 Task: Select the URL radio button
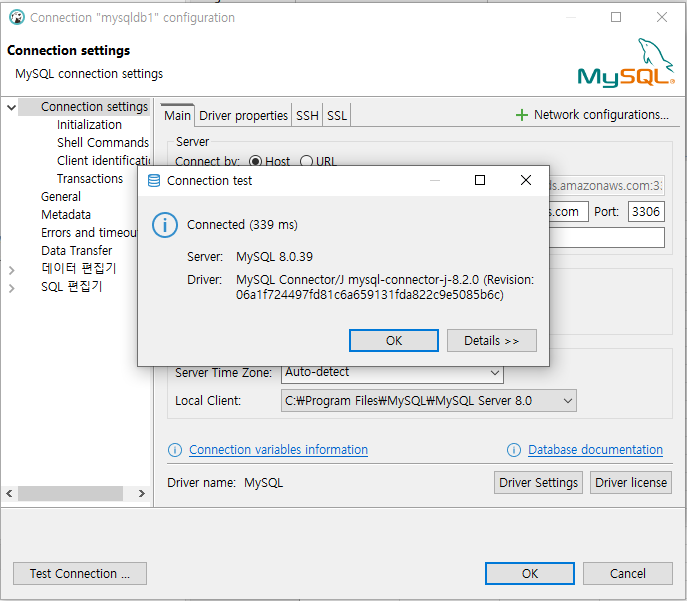click(x=306, y=162)
